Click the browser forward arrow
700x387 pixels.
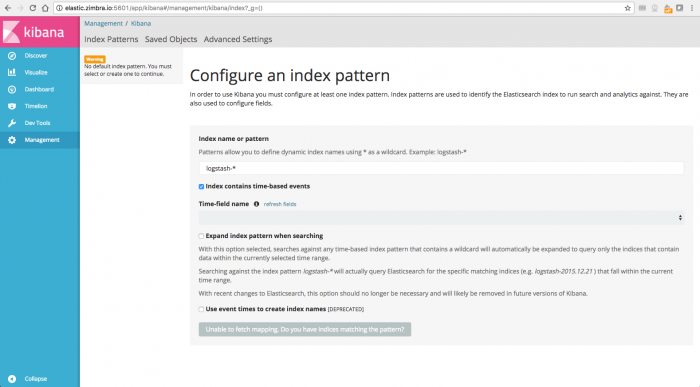(x=20, y=8)
